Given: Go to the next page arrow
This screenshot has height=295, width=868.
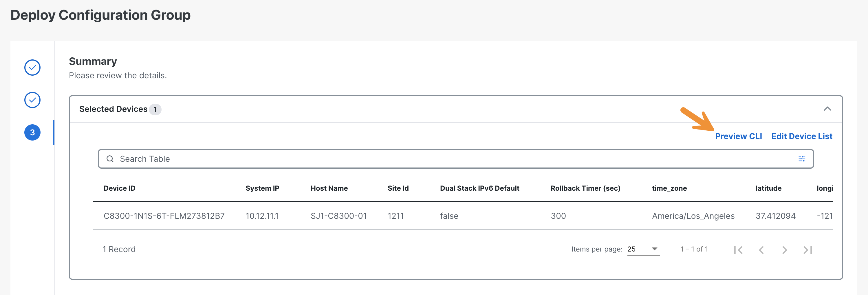Looking at the screenshot, I should pos(784,250).
